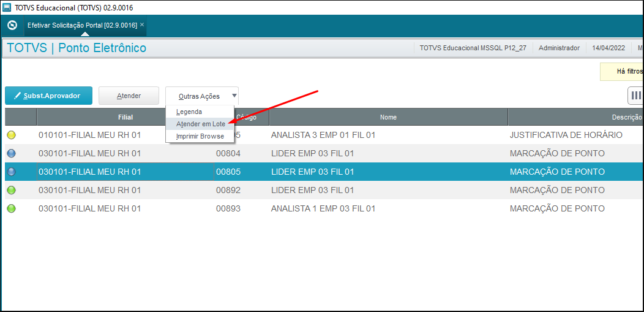Click the date 14/04/2022 in the header
644x312 pixels.
point(608,48)
